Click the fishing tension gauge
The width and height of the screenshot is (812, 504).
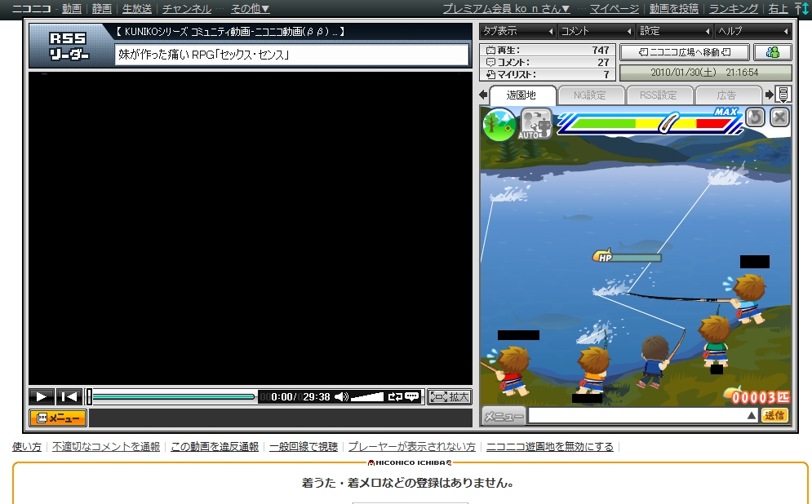(650, 123)
